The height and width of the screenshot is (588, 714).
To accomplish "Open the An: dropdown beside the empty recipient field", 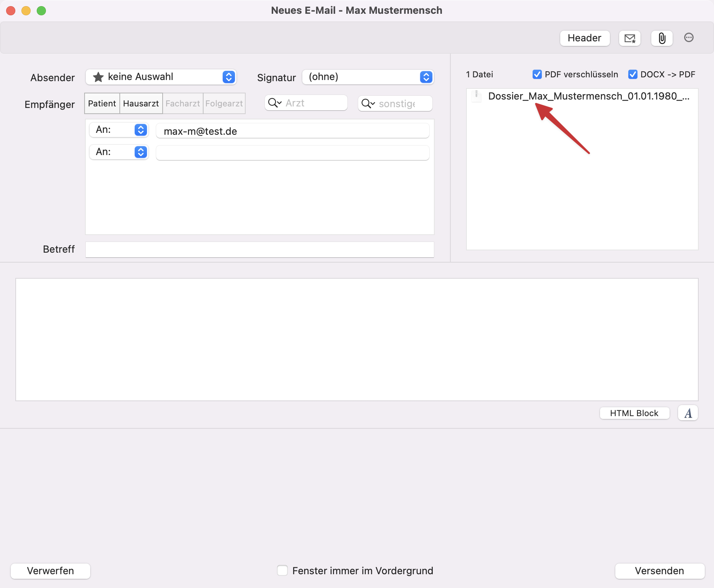I will click(x=119, y=152).
